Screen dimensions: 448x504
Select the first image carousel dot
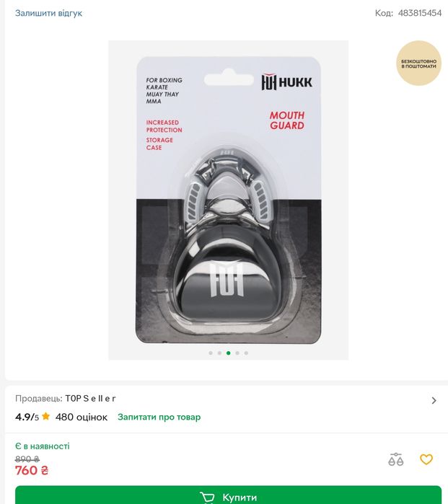[x=211, y=353]
